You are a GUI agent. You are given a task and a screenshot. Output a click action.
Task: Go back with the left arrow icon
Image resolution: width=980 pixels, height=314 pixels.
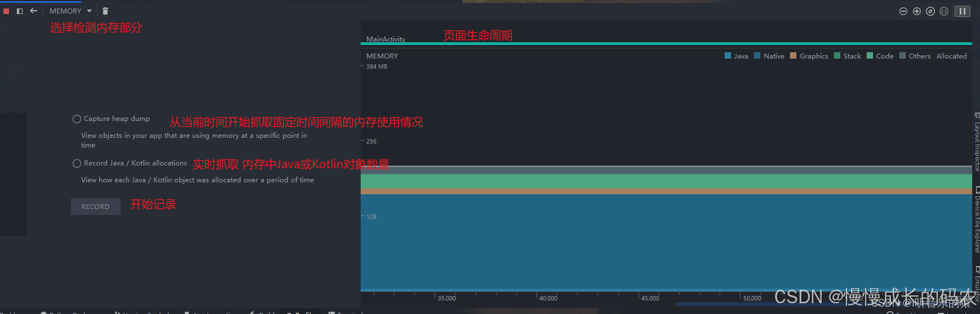point(33,11)
